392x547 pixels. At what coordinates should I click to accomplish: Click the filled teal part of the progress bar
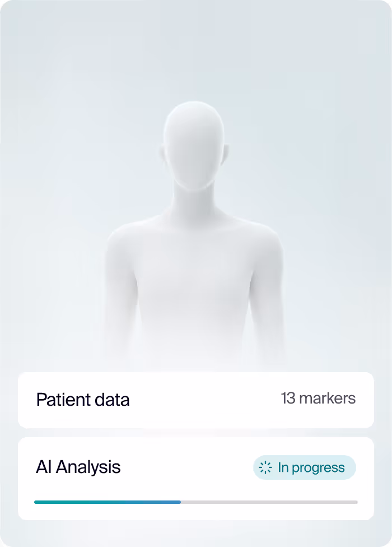(108, 502)
